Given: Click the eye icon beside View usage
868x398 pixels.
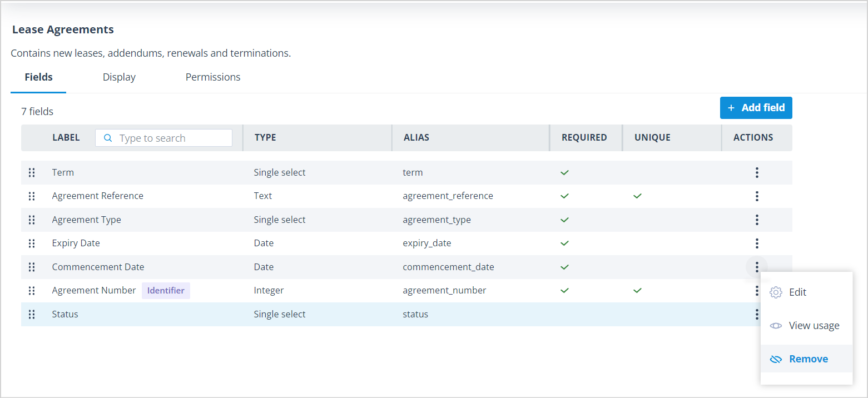Looking at the screenshot, I should coord(776,326).
